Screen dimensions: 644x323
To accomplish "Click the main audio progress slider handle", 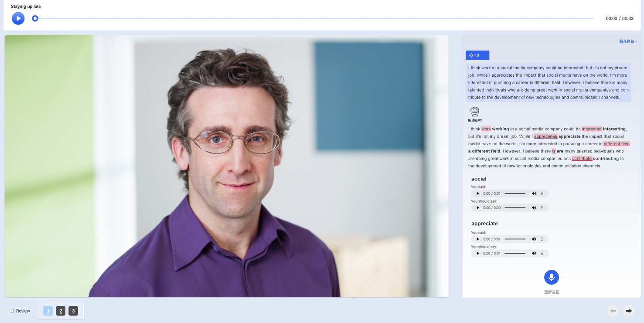I will tap(35, 18).
